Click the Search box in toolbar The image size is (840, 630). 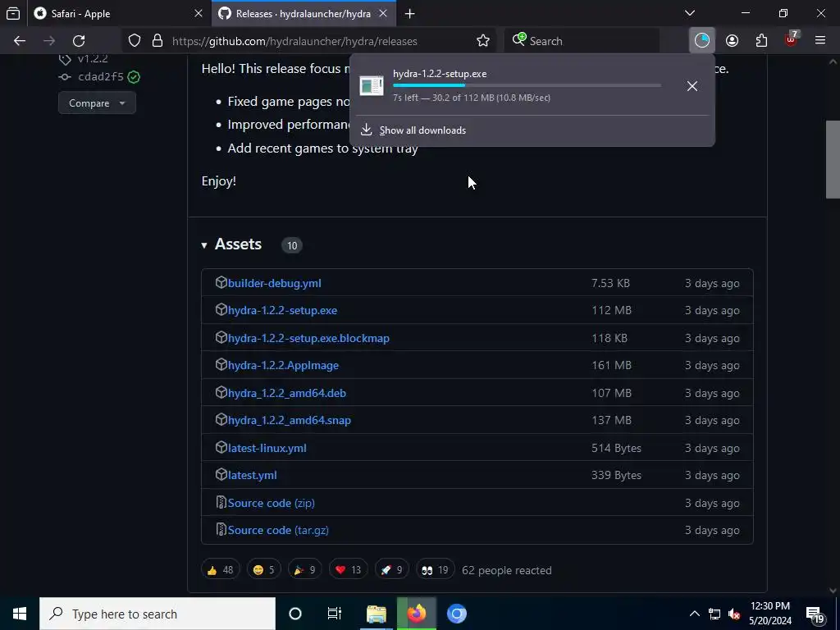582,41
